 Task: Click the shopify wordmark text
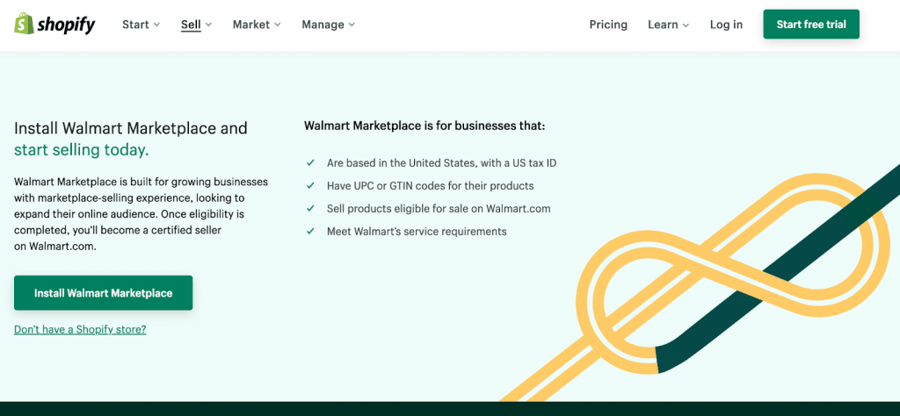tap(66, 25)
